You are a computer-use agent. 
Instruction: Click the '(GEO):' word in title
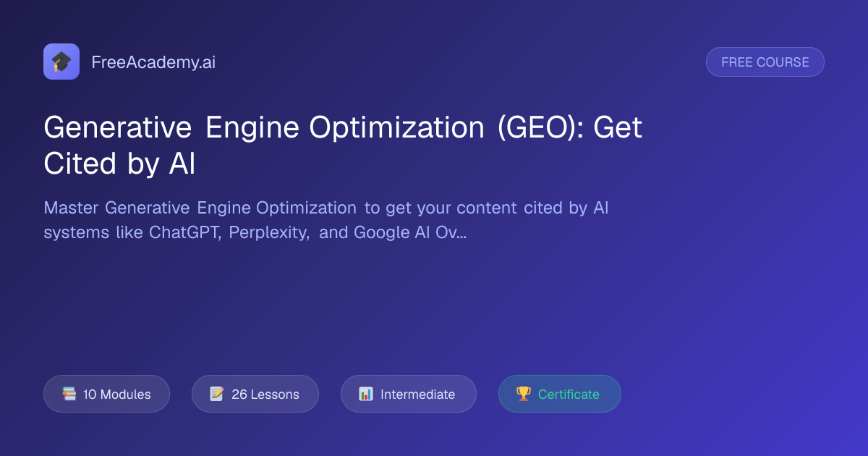click(x=540, y=128)
